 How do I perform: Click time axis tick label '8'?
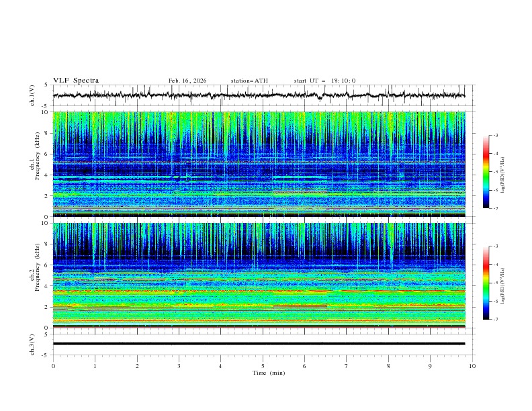[388, 366]
